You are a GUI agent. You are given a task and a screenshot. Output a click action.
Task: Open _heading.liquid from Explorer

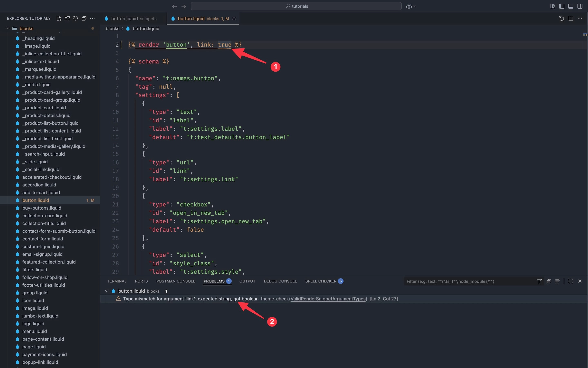tap(38, 38)
